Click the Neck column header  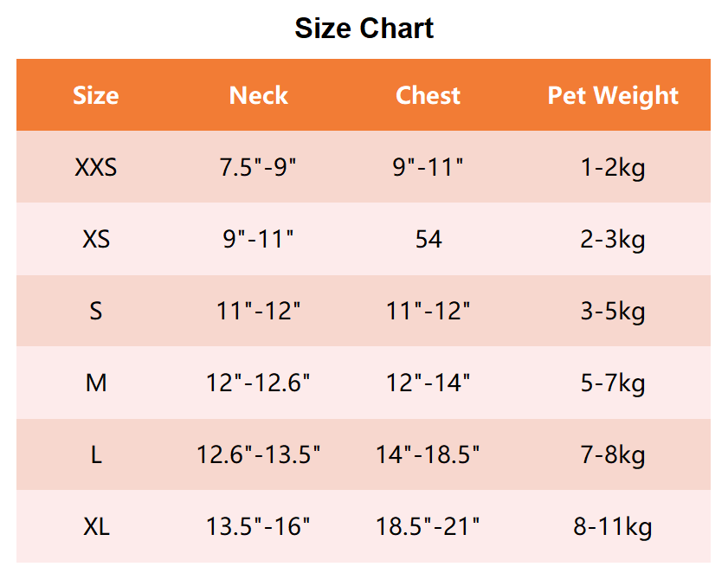pyautogui.click(x=258, y=95)
